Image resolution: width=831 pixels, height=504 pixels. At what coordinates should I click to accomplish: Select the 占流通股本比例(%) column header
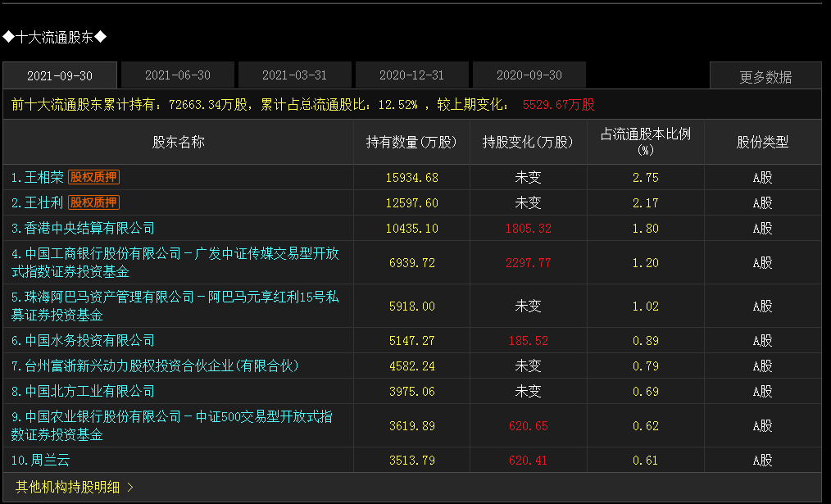pos(646,142)
